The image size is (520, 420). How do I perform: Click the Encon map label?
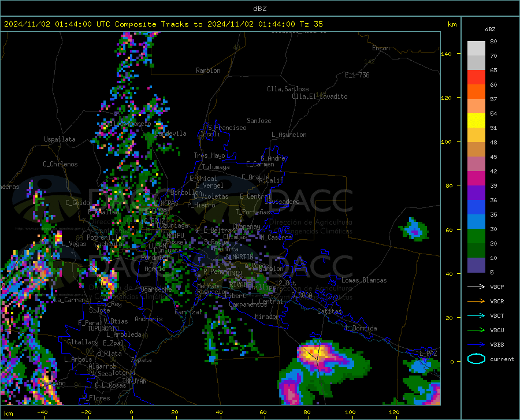click(381, 48)
